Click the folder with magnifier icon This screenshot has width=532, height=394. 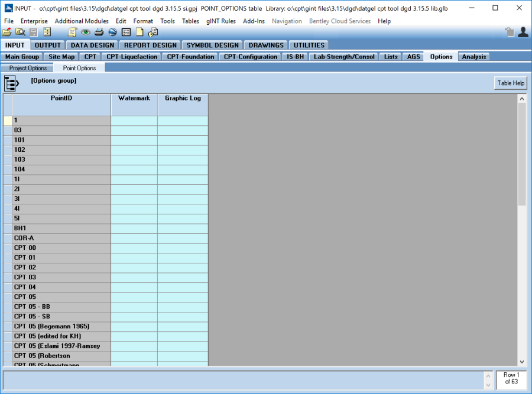(x=20, y=32)
